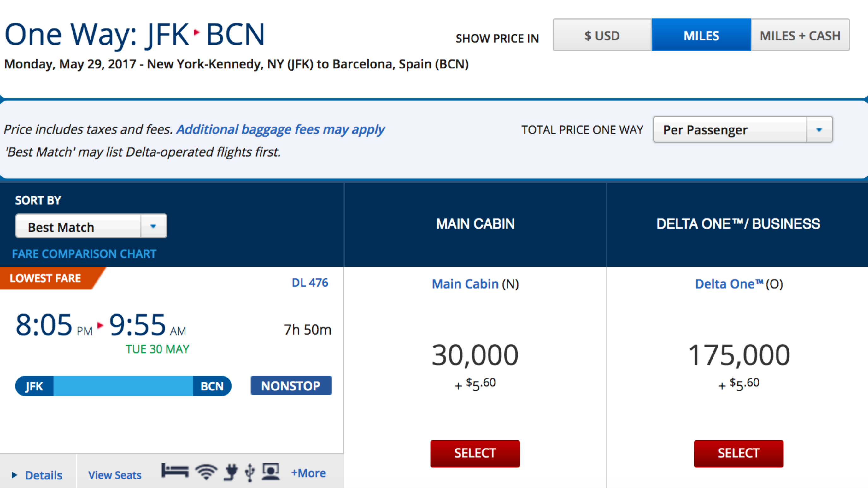Open the Fare Comparison Chart link
The image size is (868, 488).
pos(84,254)
